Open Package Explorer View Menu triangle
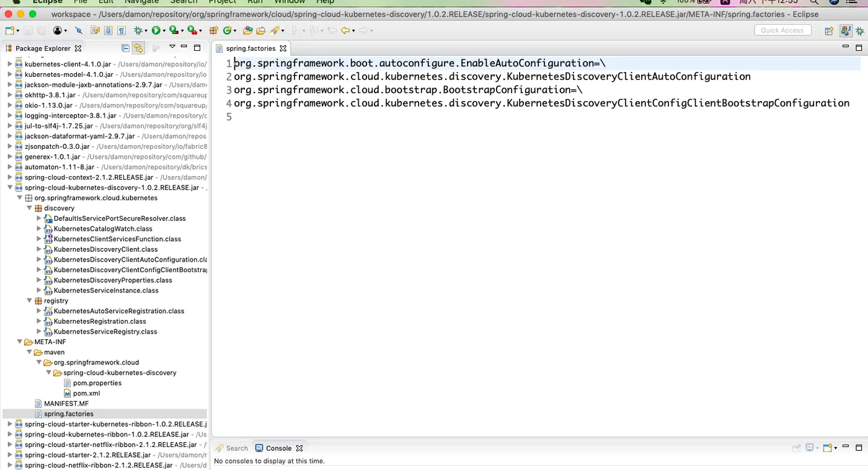868x470 pixels. (172, 47)
